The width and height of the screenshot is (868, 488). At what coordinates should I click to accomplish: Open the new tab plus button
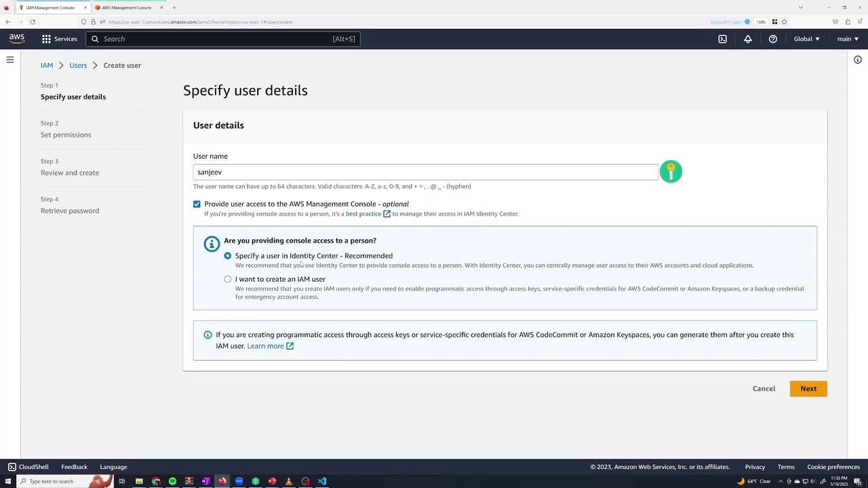(x=174, y=7)
